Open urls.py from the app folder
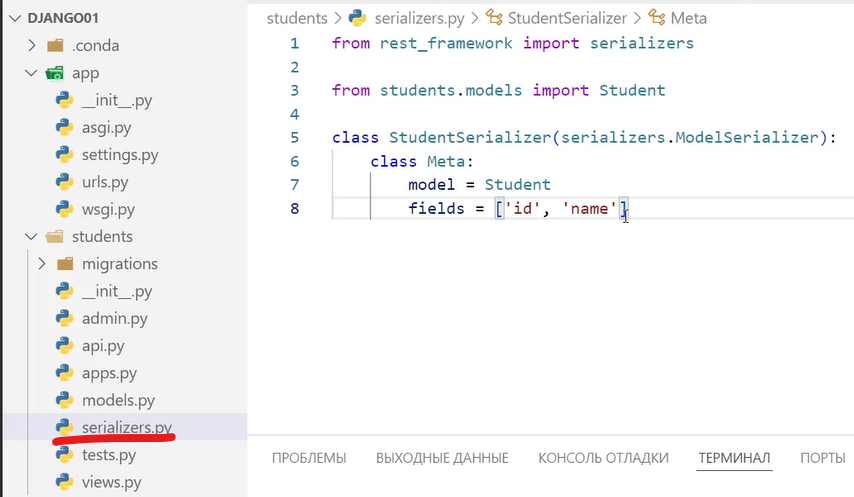 coord(105,182)
